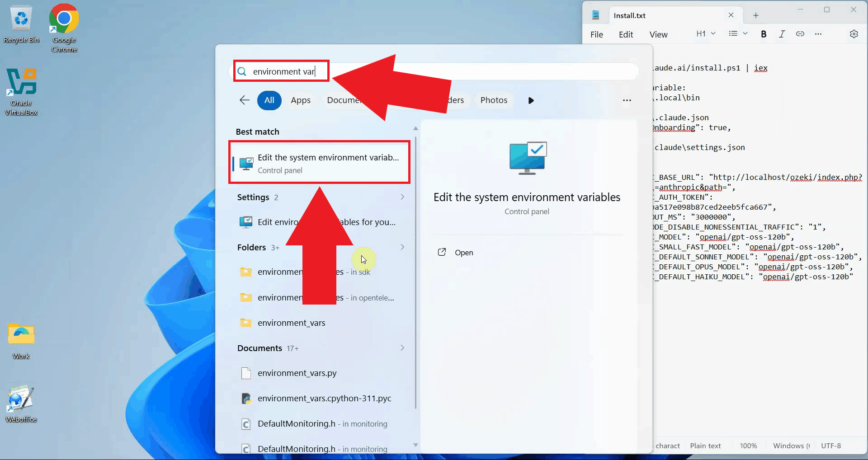The width and height of the screenshot is (868, 460).
Task: Open Oracle VirtualBox from the desktop
Action: (21, 83)
